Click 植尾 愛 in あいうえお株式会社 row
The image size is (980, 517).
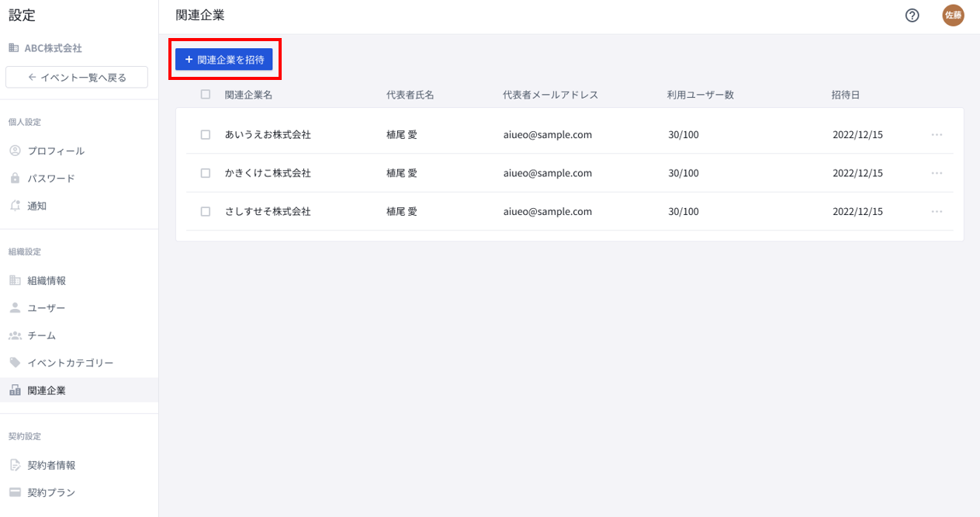(x=402, y=134)
